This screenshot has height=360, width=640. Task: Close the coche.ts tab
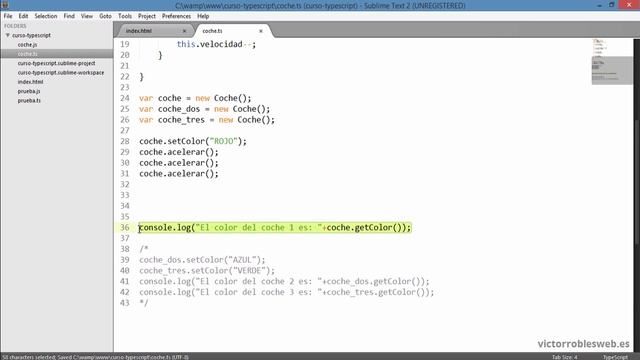(261, 31)
